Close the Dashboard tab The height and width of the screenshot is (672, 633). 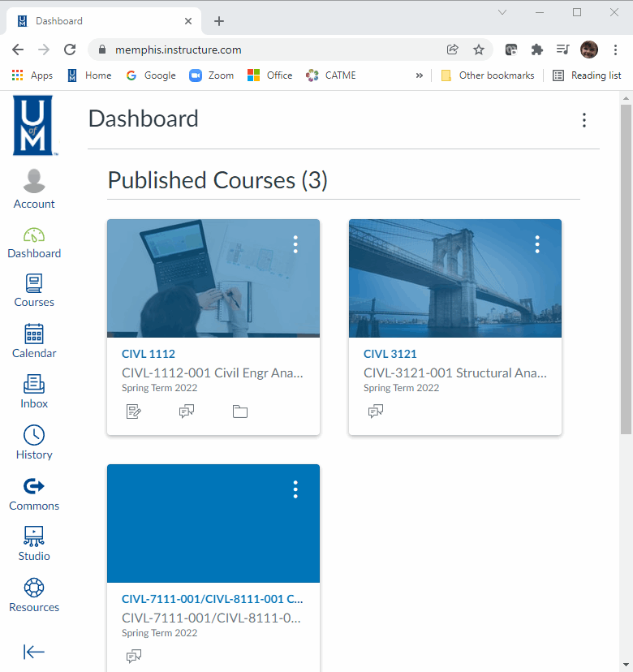(x=188, y=21)
